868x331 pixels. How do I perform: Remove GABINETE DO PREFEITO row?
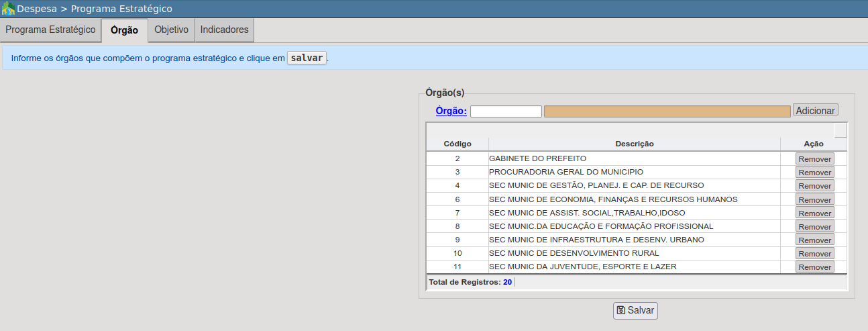[x=814, y=159]
